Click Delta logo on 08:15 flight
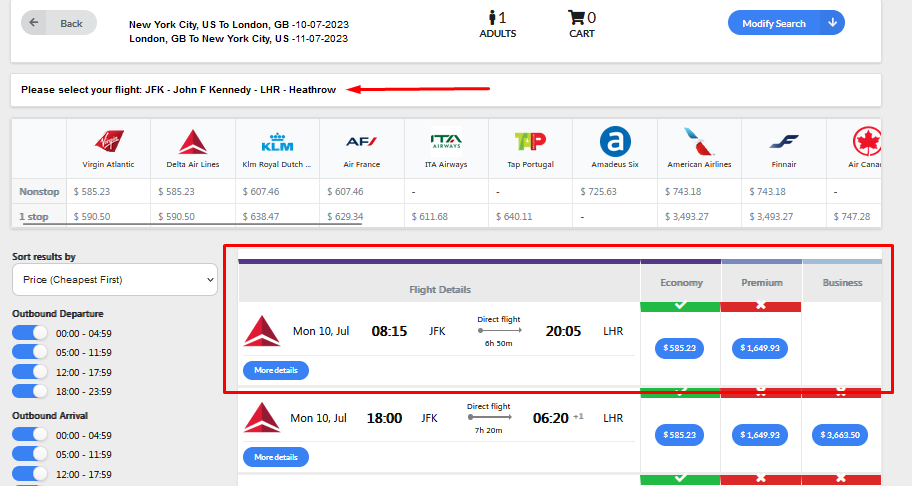Viewport: 912px width, 486px height. 262,331
